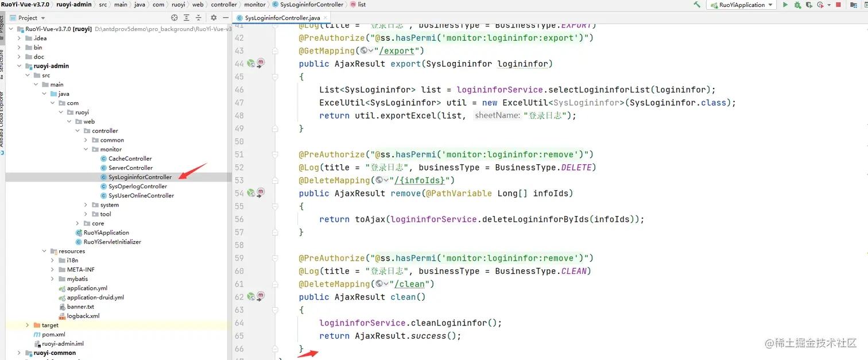
Task: Select SysLogininforController in the project tree
Action: 135,177
